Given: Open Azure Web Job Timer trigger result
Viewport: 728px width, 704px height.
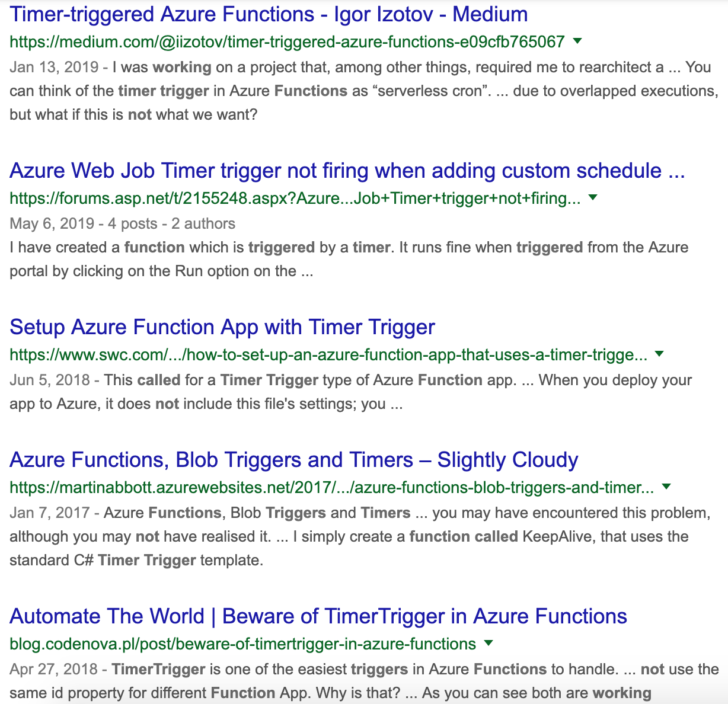Looking at the screenshot, I should [x=347, y=171].
